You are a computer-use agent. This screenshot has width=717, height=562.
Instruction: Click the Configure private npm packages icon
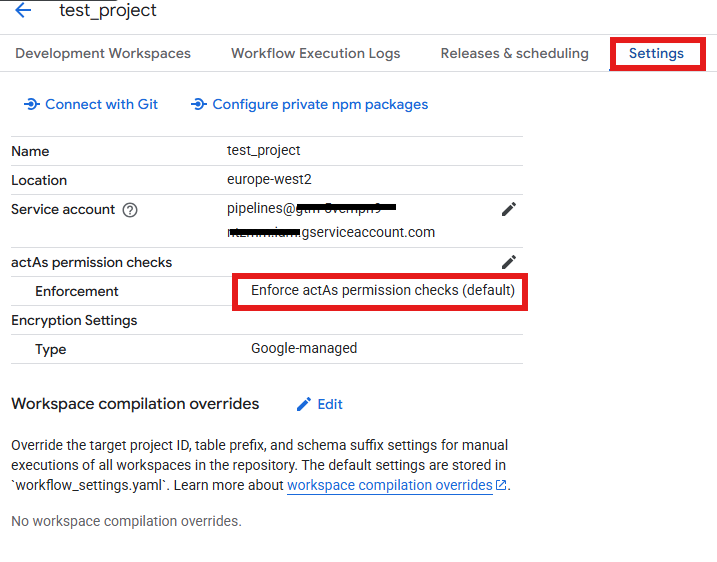(199, 104)
